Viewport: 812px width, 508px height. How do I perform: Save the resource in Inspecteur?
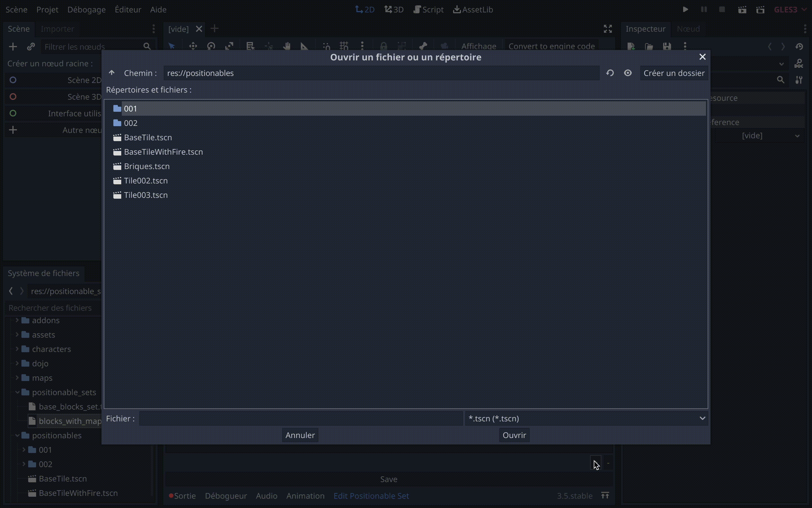click(667, 46)
